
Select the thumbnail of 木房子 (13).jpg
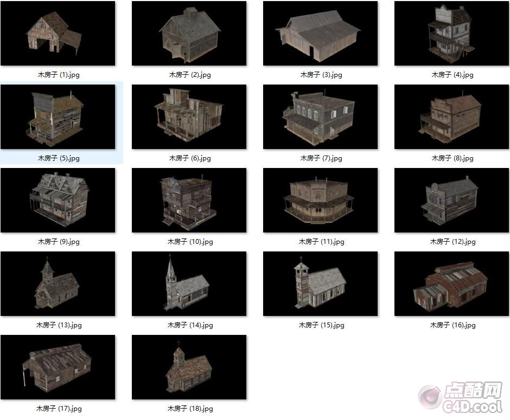[58, 284]
